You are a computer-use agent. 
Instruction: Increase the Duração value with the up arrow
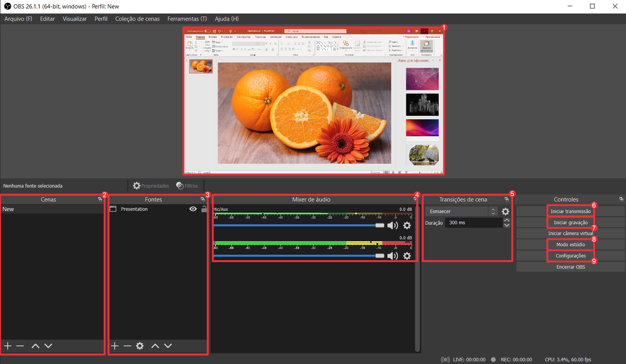(506, 220)
